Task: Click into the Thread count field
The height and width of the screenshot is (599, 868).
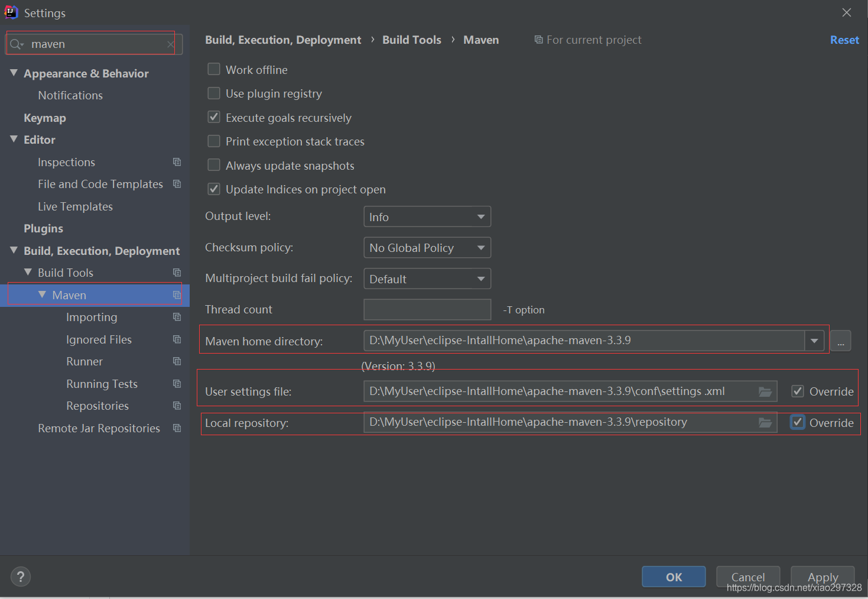Action: [x=427, y=309]
